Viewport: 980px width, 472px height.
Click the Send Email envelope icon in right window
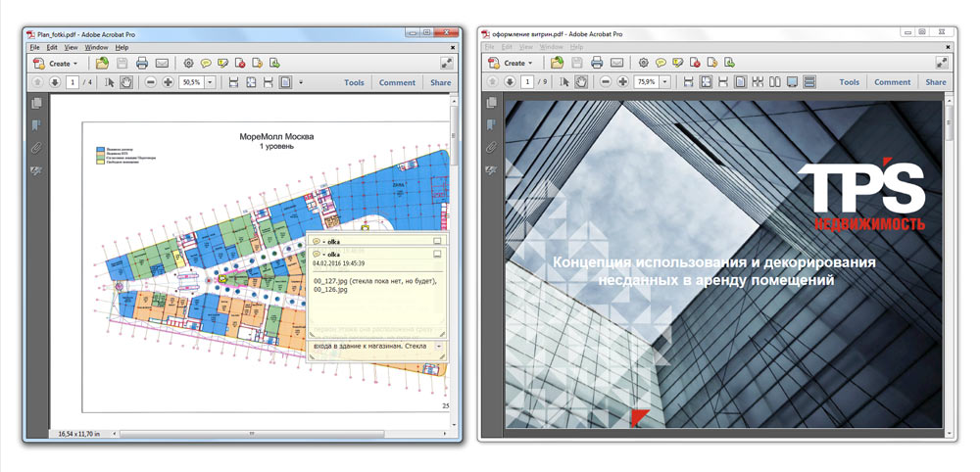[616, 64]
